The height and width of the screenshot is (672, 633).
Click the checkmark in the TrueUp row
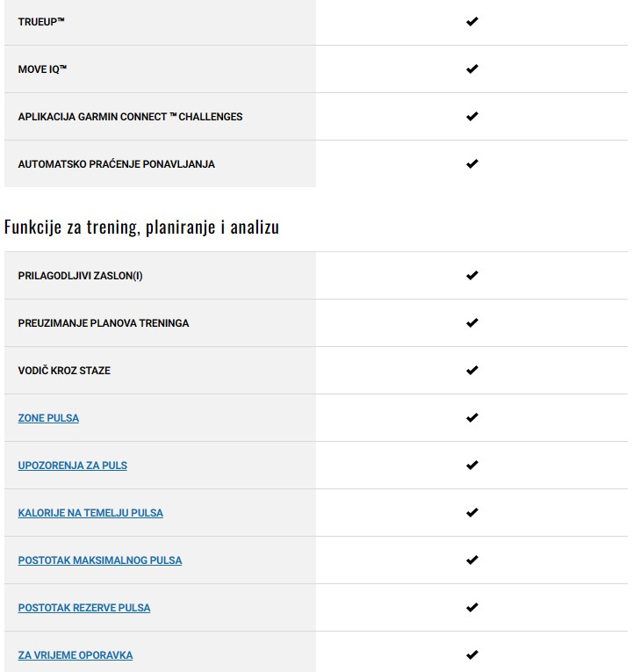tap(472, 21)
